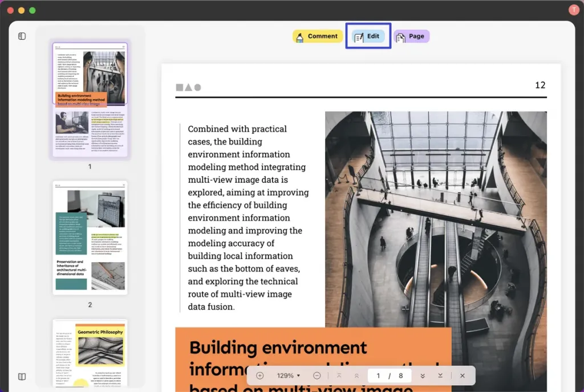The height and width of the screenshot is (392, 584).
Task: Click the zoom in plus icon
Action: coord(260,375)
